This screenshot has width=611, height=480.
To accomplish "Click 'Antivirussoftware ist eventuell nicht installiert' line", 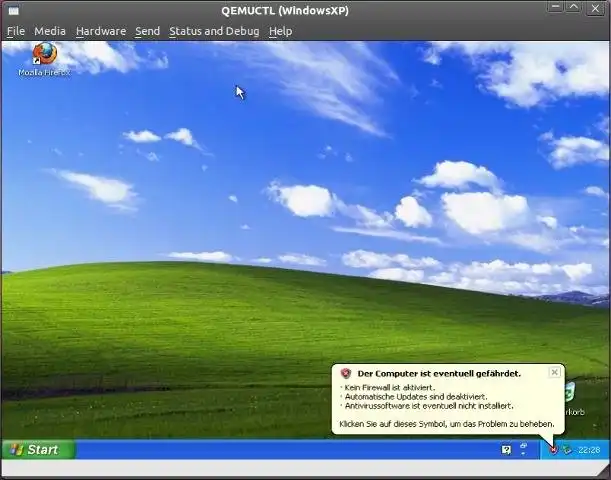I will pyautogui.click(x=429, y=406).
